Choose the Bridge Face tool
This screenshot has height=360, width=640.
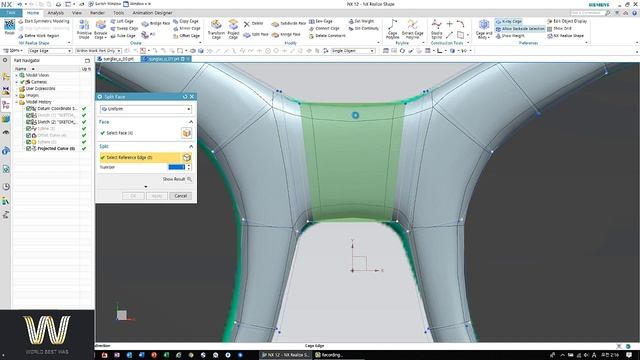coord(156,24)
